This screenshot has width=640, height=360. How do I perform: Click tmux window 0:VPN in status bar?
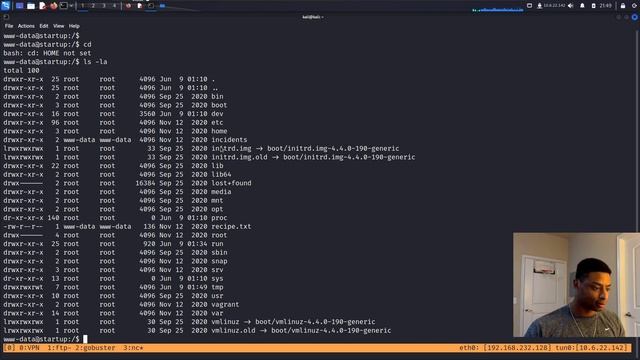click(x=29, y=348)
